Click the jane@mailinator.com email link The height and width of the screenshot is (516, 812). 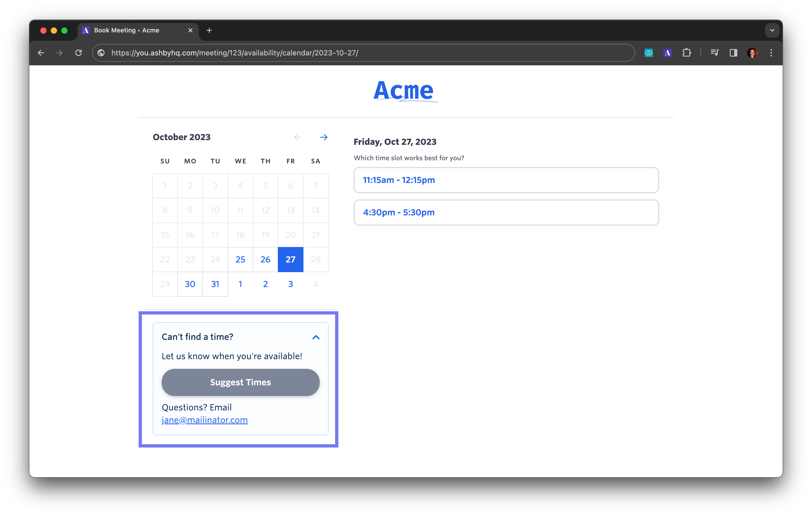204,420
